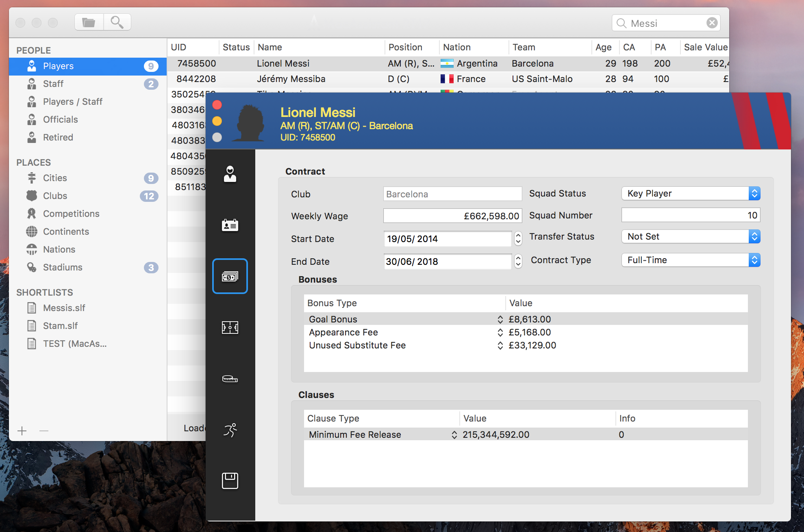
Task: Click the Goal Bonus value £8,613.00
Action: click(x=530, y=320)
